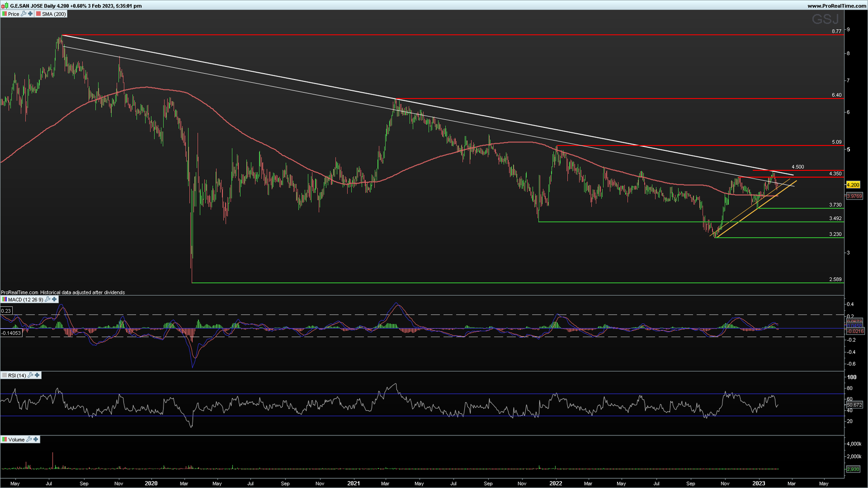Click the 0.23 MACD level label

pyautogui.click(x=6, y=311)
